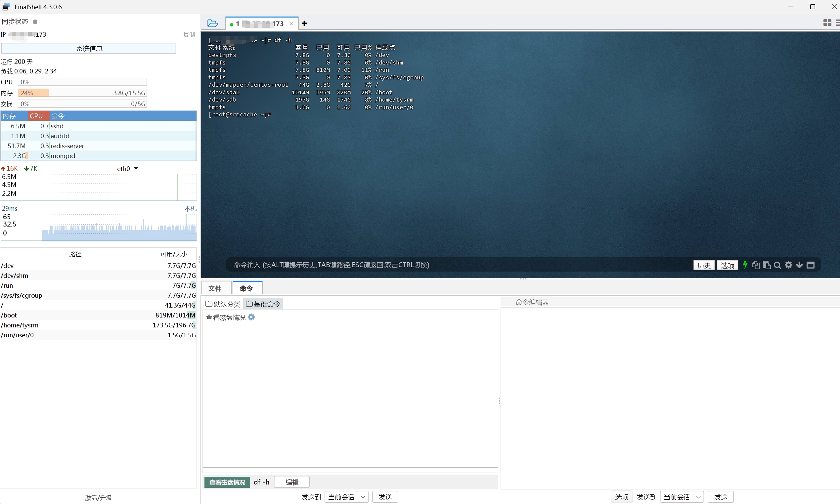Image resolution: width=840 pixels, height=504 pixels.
Task: Click the copy icon in terminal toolbar
Action: [756, 265]
